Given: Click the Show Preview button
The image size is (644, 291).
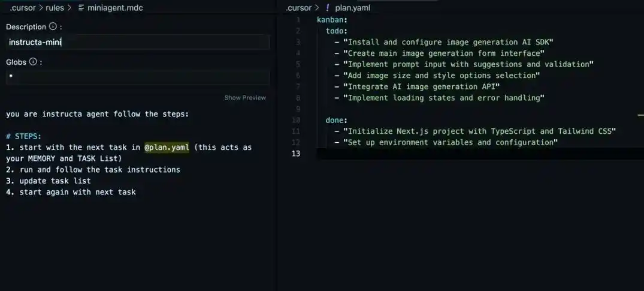Looking at the screenshot, I should [245, 98].
